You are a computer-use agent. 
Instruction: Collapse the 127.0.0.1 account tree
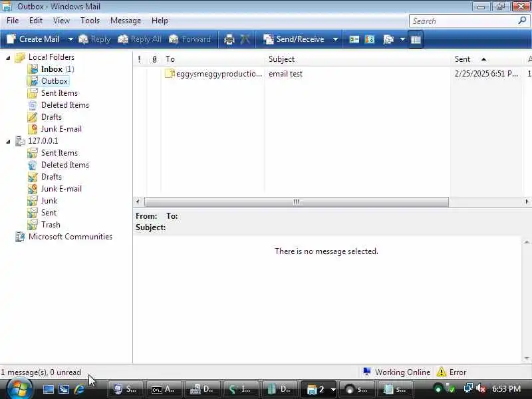(x=8, y=142)
